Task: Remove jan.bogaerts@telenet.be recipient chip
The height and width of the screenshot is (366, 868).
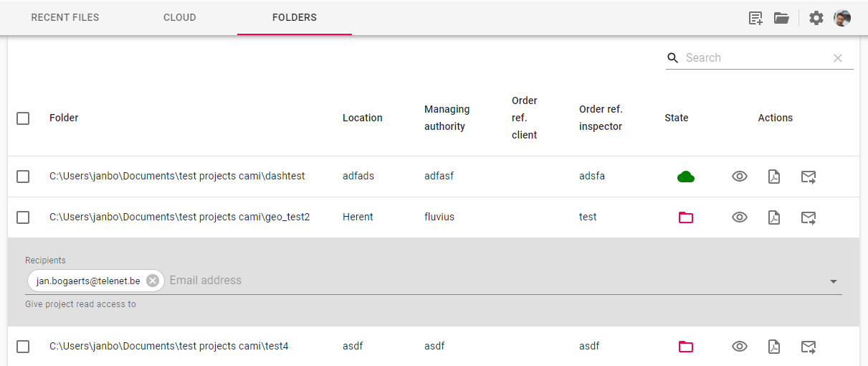Action: [x=153, y=281]
